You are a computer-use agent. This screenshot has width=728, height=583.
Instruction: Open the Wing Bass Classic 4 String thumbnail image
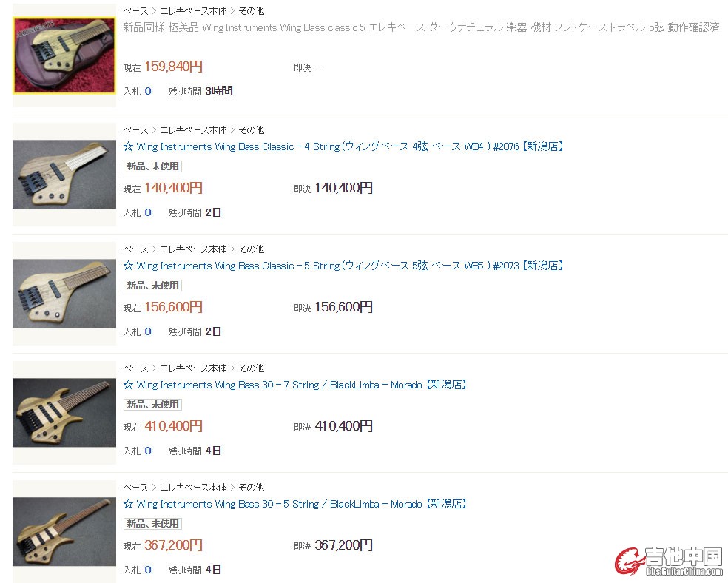click(64, 174)
